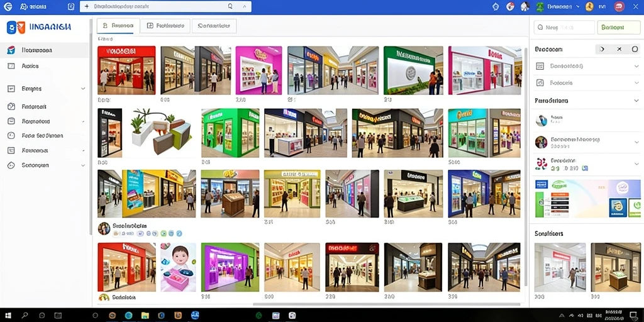644x322 pixels.
Task: Click the clock icon in the left sidebar
Action: tap(11, 136)
